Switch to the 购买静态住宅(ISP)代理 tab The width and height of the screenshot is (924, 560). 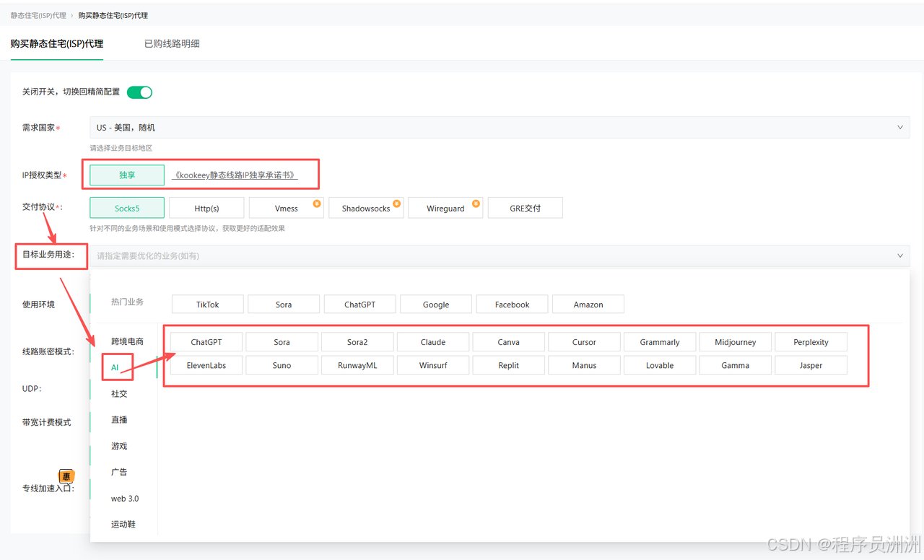(x=57, y=43)
